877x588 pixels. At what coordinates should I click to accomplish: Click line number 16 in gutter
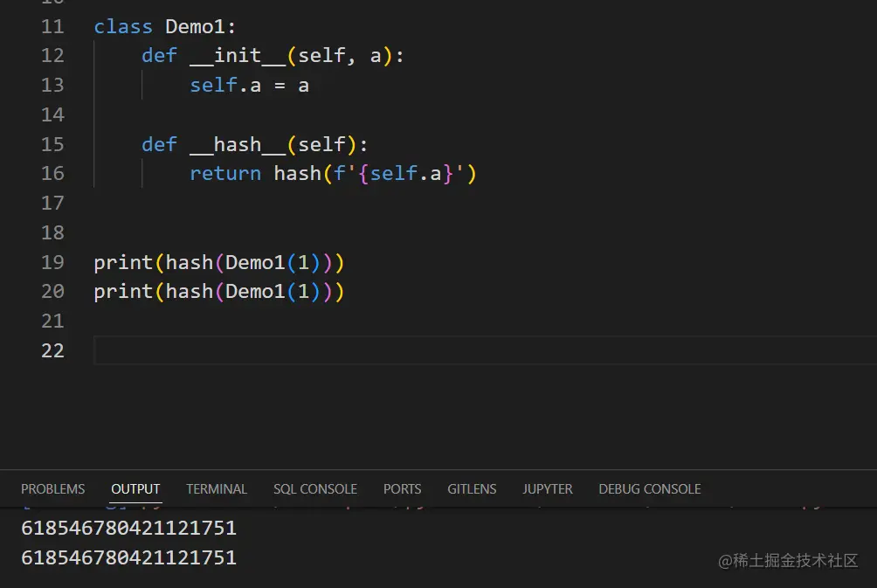pos(52,174)
